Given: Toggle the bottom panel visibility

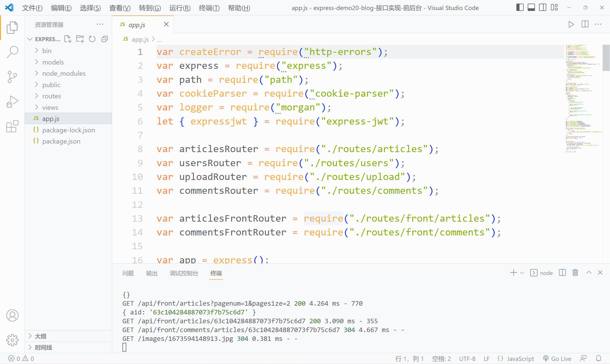Looking at the screenshot, I should [531, 8].
